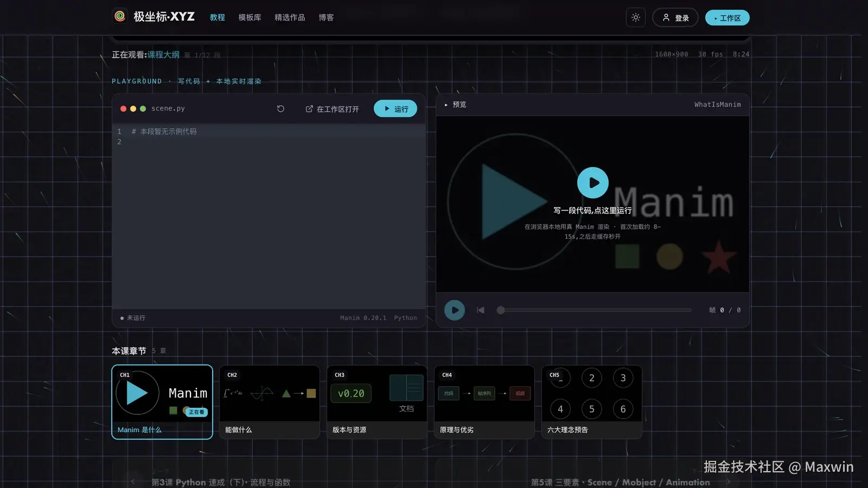
Task: Select the CH1 Manim 是什么 chapter card
Action: 162,402
